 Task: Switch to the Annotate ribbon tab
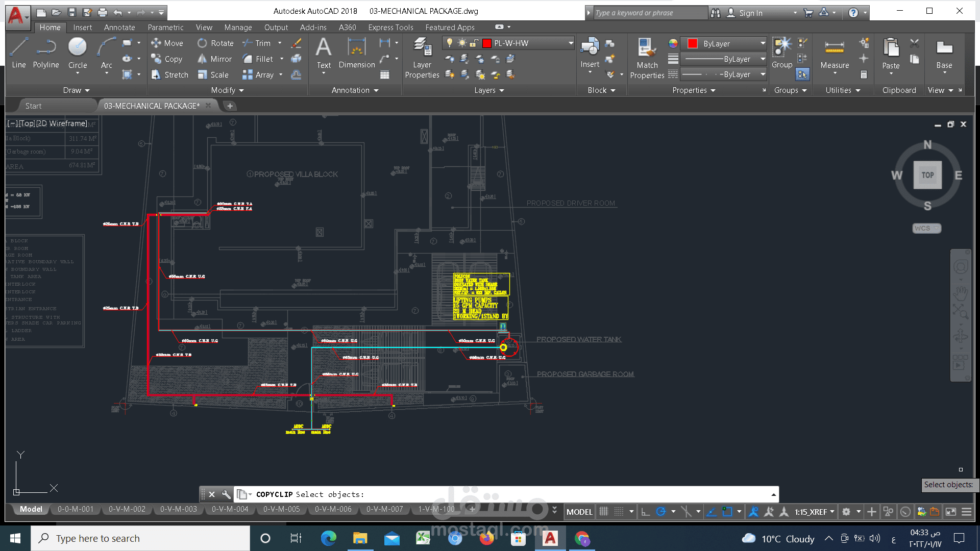119,28
